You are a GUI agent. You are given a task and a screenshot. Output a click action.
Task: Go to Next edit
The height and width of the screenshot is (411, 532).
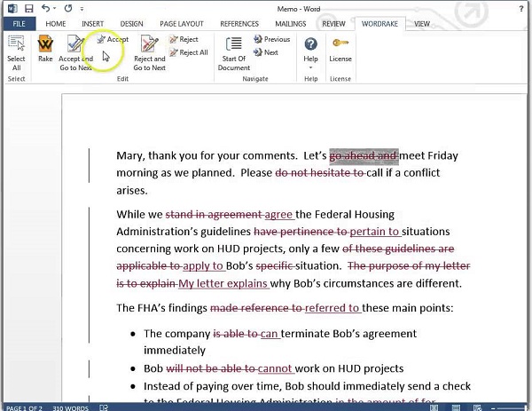pyautogui.click(x=266, y=52)
